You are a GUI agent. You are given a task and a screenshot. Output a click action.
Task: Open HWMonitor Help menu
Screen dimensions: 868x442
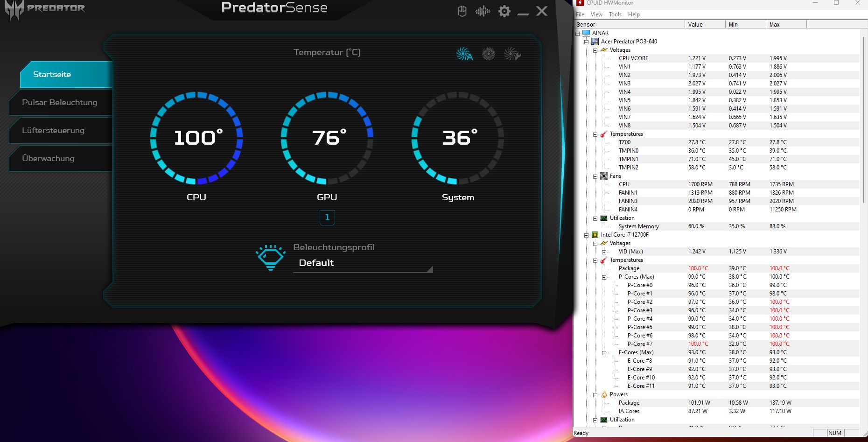click(634, 14)
